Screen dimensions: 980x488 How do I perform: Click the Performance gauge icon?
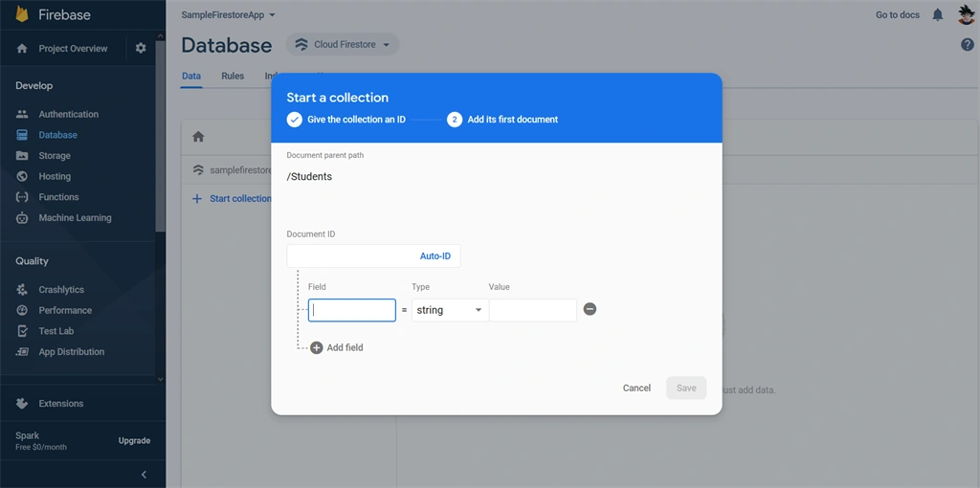[x=22, y=310]
